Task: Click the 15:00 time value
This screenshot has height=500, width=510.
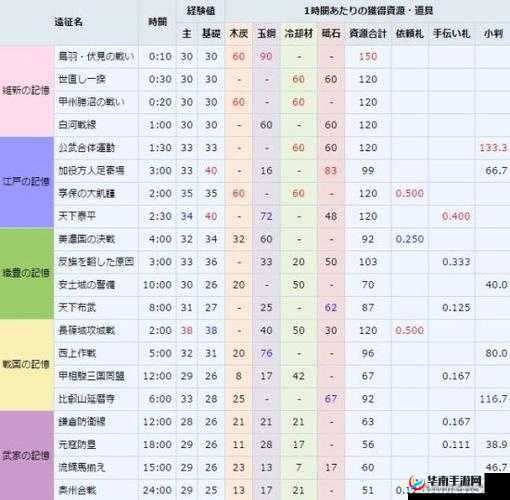Action: point(158,467)
